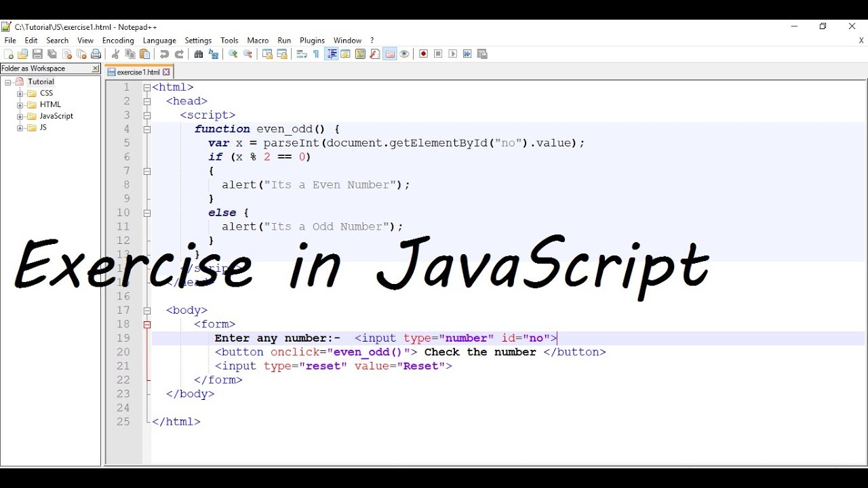Click the Stop Recording macro icon

438,54
